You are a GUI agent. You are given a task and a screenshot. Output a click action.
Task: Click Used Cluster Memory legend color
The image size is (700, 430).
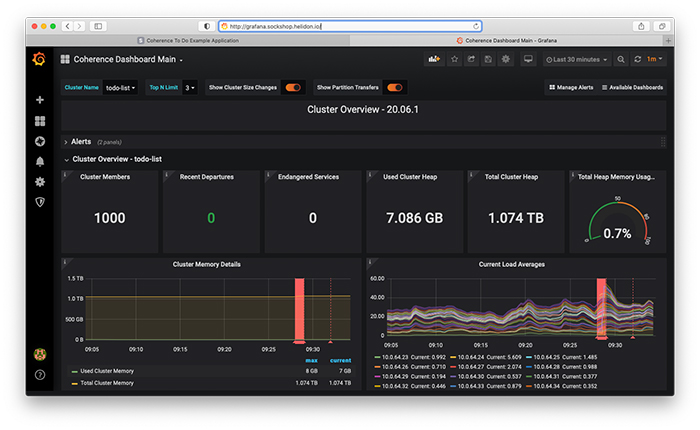pos(75,372)
